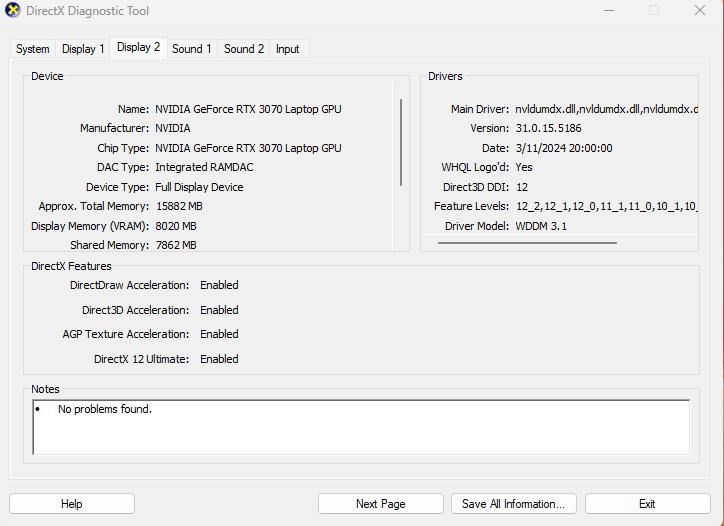Click the Main Driver nvldumdx.dll value
Screen dimensions: 724x526
click(606, 109)
